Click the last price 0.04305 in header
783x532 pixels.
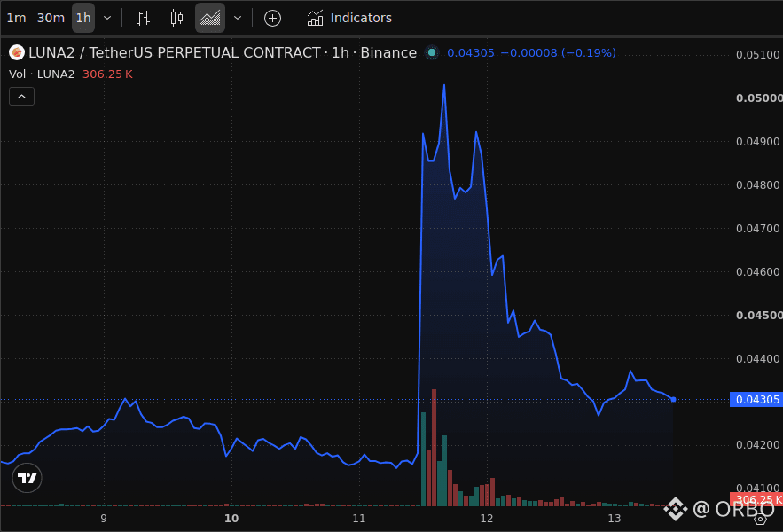[470, 52]
